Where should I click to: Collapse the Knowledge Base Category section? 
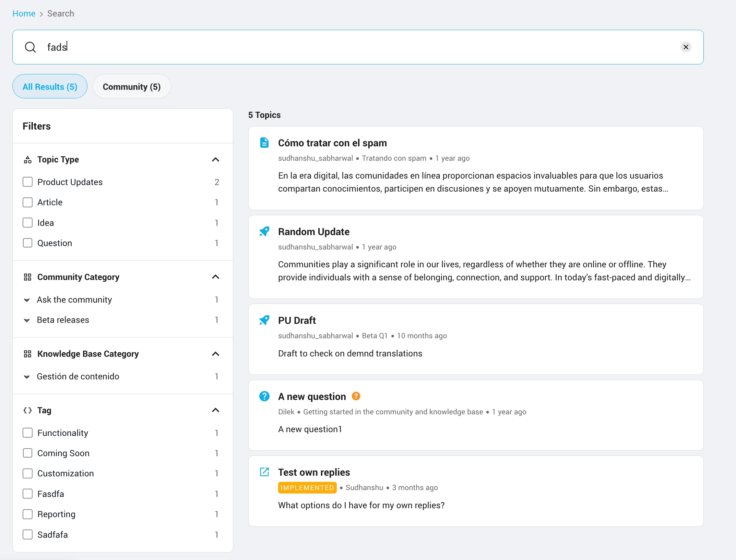215,354
